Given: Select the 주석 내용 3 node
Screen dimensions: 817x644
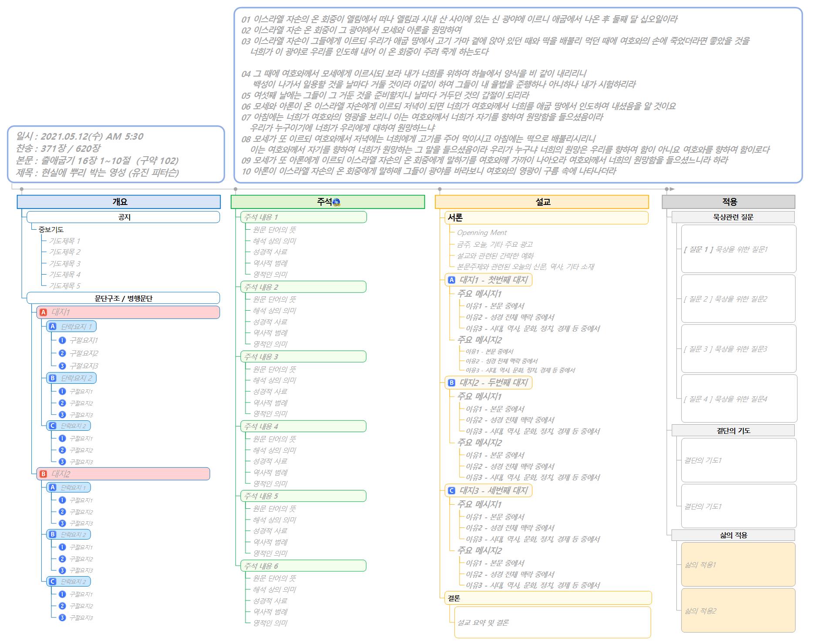Looking at the screenshot, I should tap(303, 357).
